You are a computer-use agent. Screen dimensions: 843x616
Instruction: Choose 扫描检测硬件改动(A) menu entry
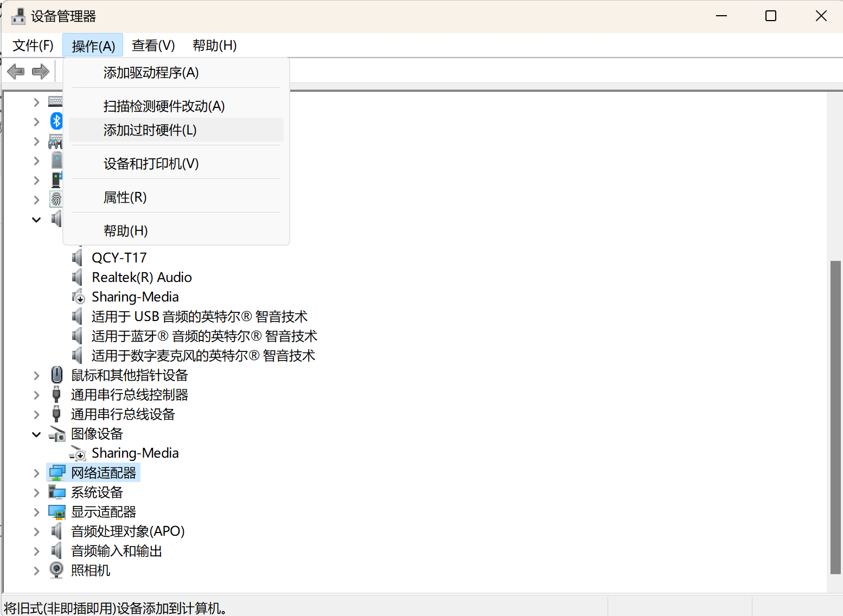(x=176, y=106)
